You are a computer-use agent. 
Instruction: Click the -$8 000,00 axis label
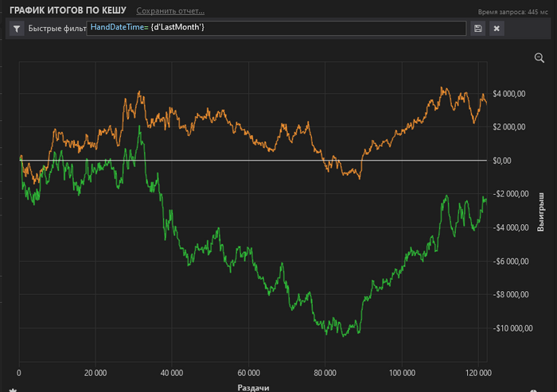(x=511, y=295)
